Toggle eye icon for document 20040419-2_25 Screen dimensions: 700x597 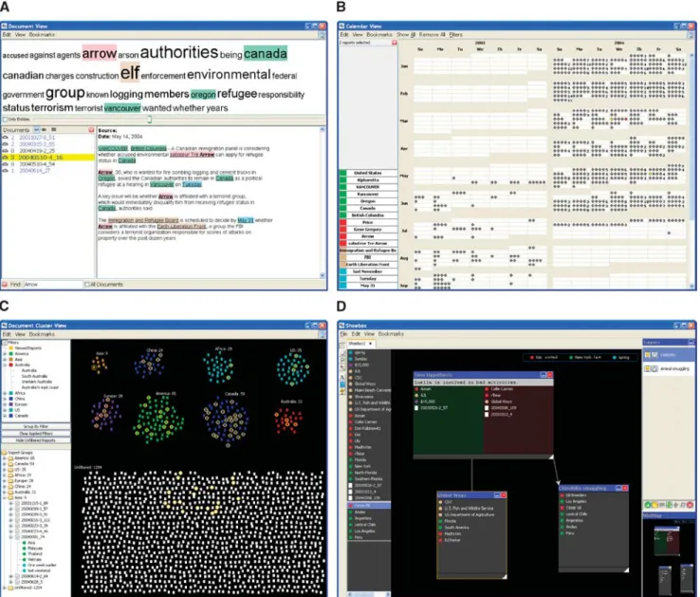[x=6, y=151]
